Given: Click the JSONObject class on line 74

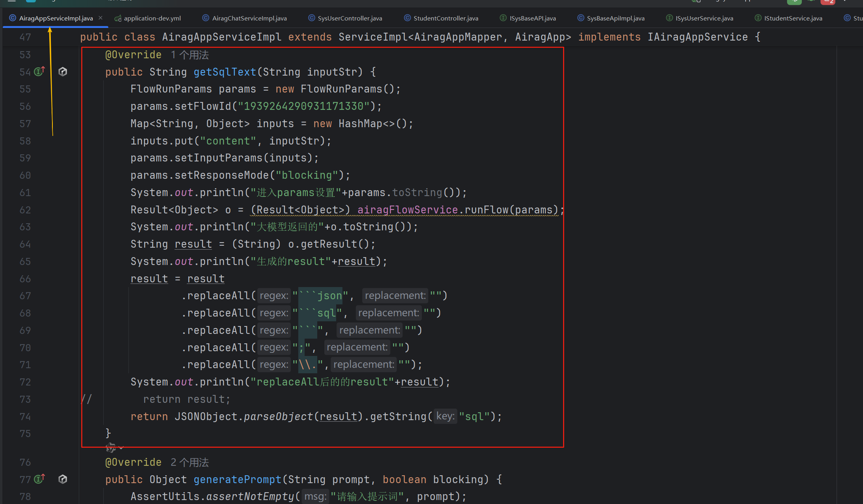Looking at the screenshot, I should [206, 417].
